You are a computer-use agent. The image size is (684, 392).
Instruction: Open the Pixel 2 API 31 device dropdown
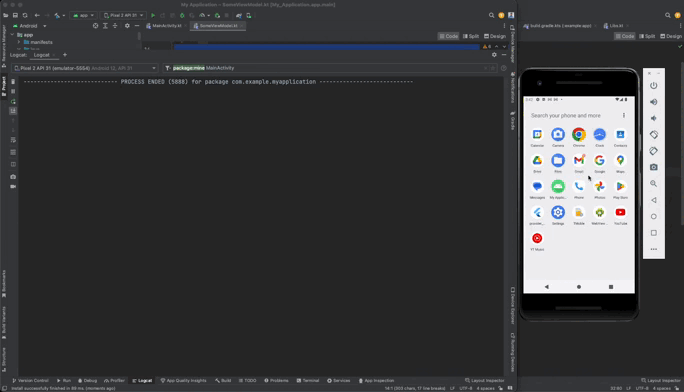pyautogui.click(x=123, y=15)
